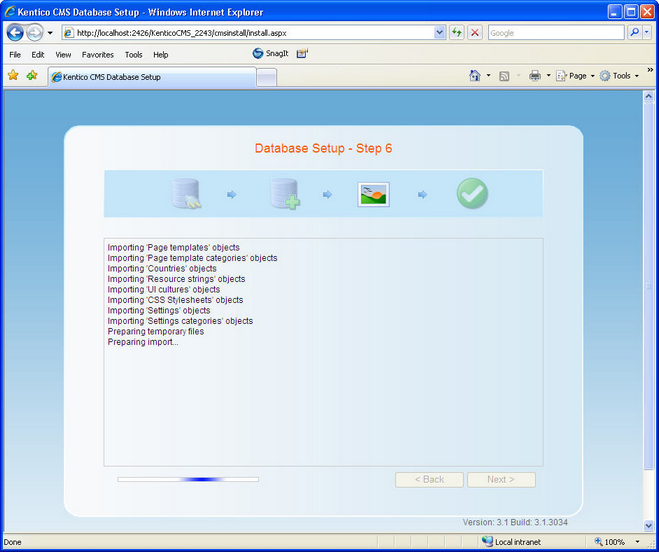Click the page scrollbar up arrow
The width and height of the screenshot is (659, 552).
pos(648,96)
